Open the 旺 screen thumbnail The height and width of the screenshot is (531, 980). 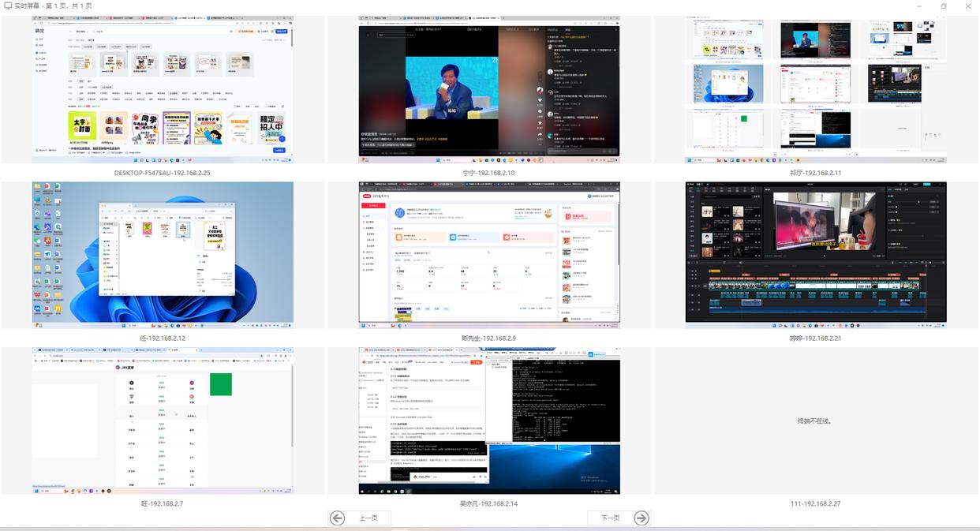pyautogui.click(x=163, y=420)
